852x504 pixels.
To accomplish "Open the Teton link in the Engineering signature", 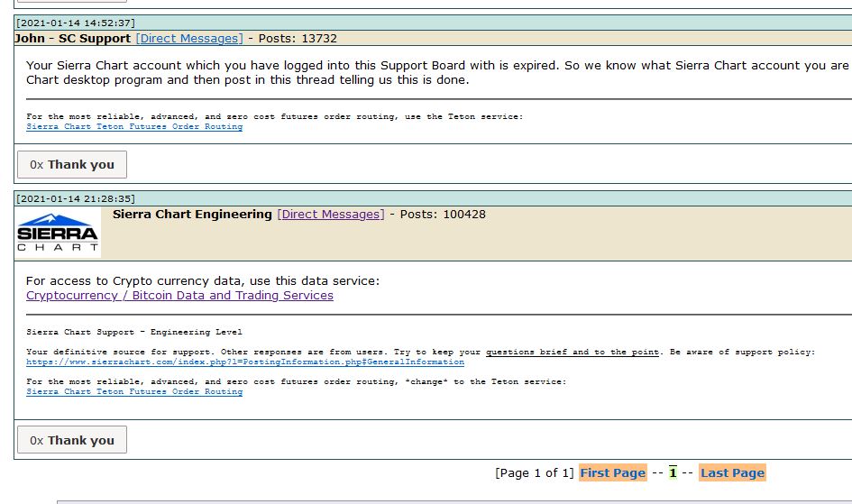I will pyautogui.click(x=134, y=392).
